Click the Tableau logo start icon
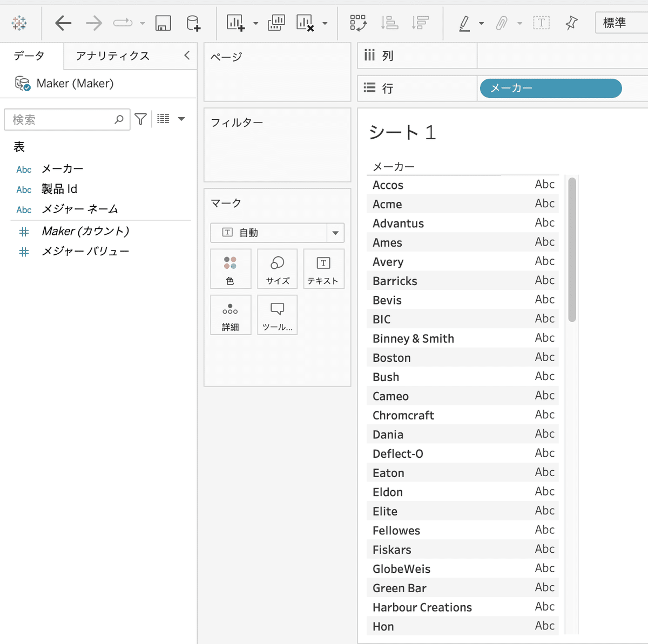Image resolution: width=648 pixels, height=644 pixels. click(x=19, y=23)
